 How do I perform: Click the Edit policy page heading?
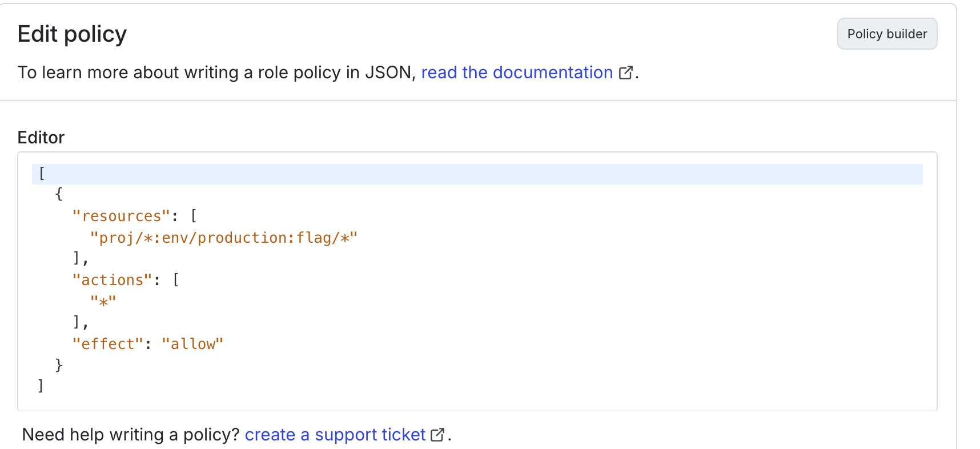[72, 34]
